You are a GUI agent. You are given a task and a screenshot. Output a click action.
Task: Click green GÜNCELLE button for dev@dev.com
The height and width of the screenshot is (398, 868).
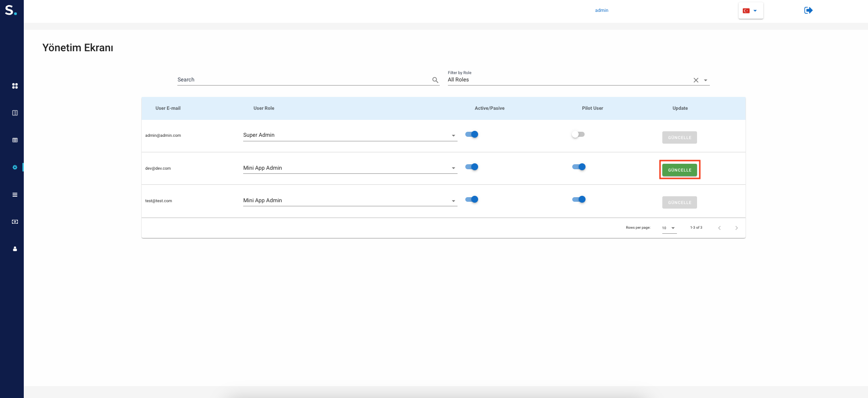[x=679, y=170]
